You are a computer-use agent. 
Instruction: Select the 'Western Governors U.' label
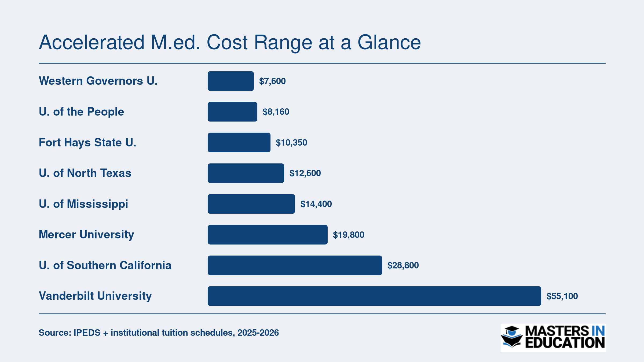(x=98, y=81)
